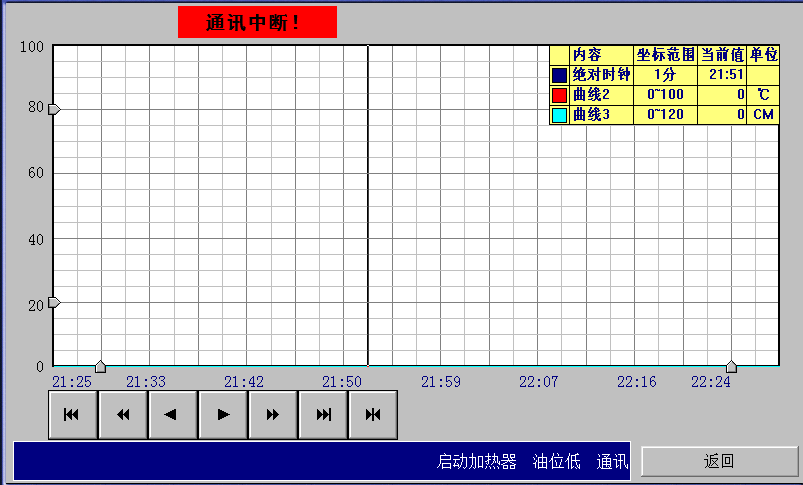Click the 21:42 time axis label
The width and height of the screenshot is (803, 485).
[244, 382]
